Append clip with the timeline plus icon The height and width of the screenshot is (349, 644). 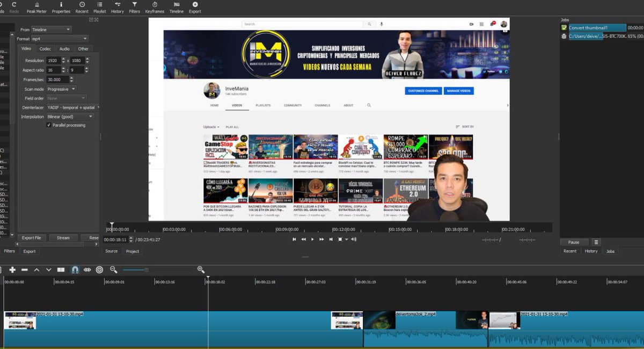click(12, 270)
